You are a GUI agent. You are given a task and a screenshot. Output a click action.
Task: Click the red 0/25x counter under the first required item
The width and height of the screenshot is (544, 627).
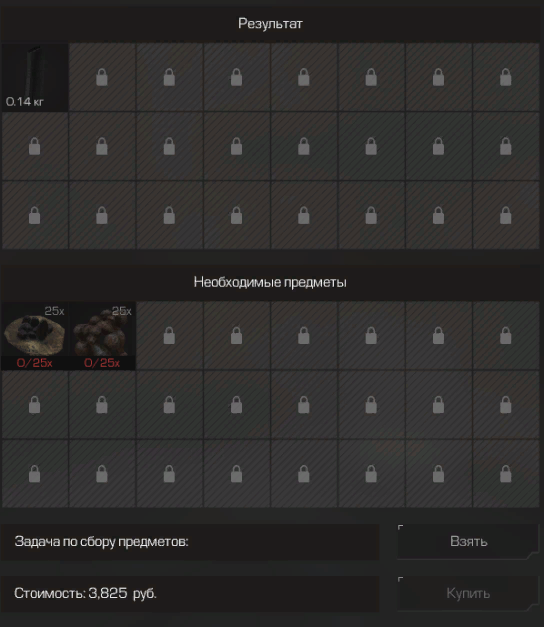click(x=34, y=363)
